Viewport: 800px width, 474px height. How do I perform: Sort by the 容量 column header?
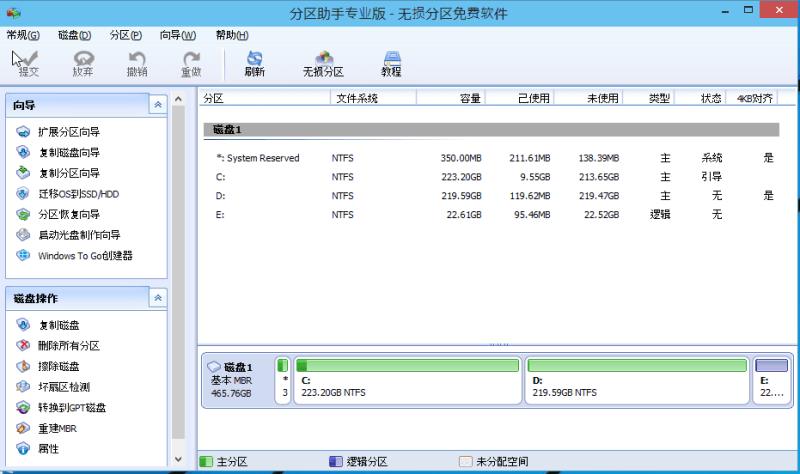point(451,98)
